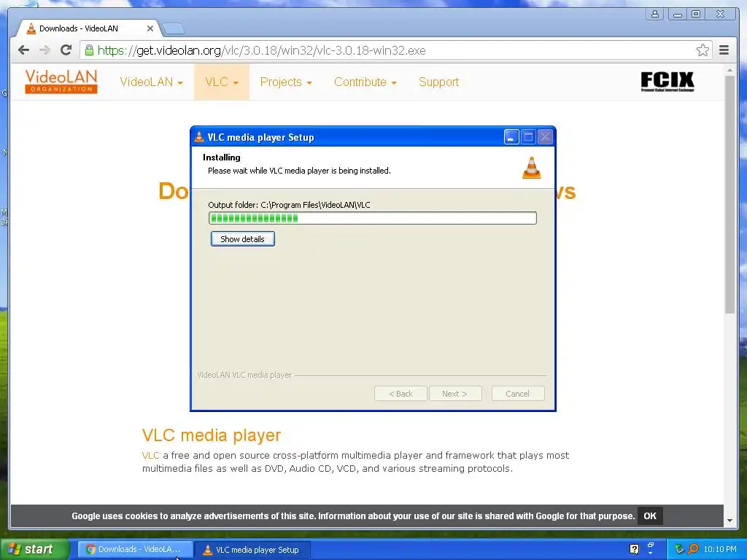
Task: Click the VLC cone icon in setup title bar
Action: 199,137
